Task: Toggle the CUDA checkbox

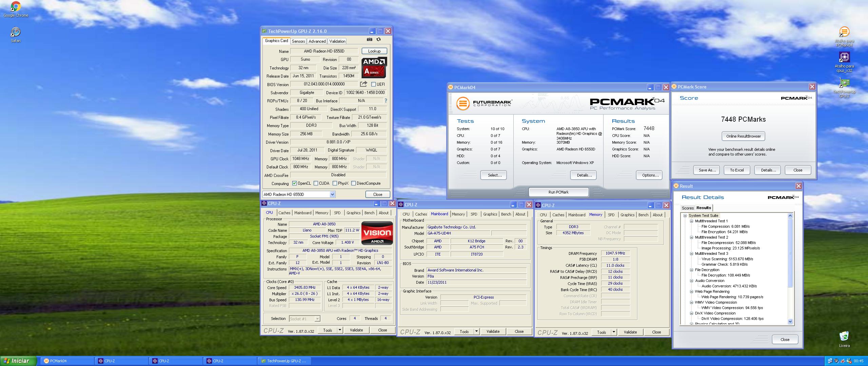Action: [x=316, y=183]
